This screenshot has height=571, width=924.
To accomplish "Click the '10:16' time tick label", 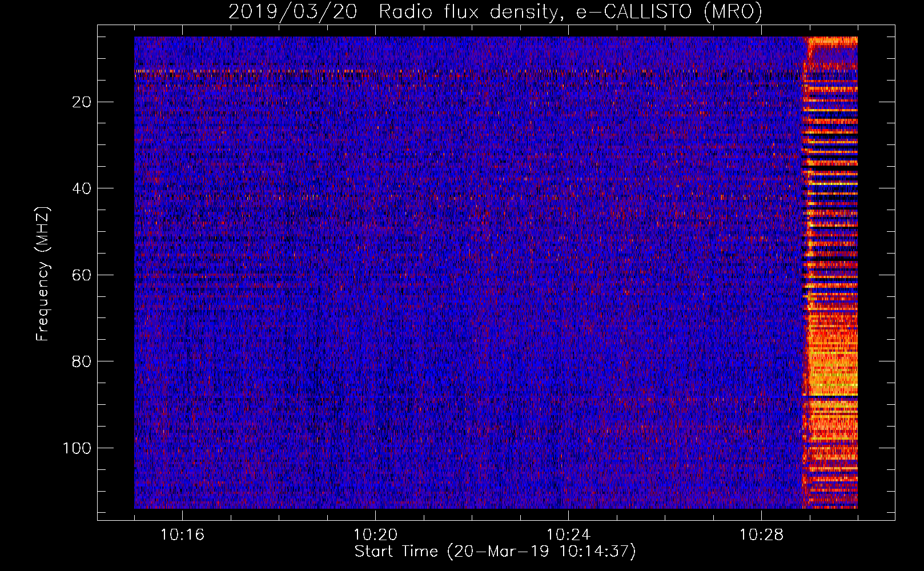I will (x=182, y=535).
